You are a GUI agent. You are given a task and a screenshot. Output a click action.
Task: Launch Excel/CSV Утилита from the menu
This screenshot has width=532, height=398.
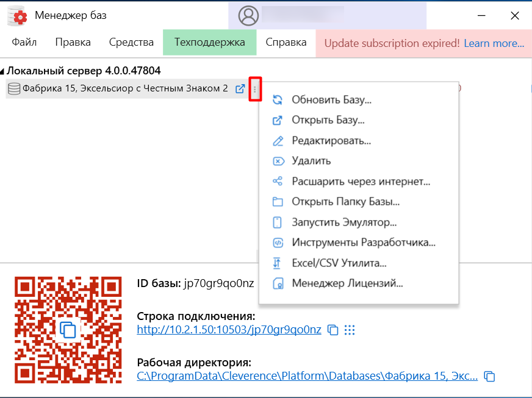pyautogui.click(x=339, y=263)
